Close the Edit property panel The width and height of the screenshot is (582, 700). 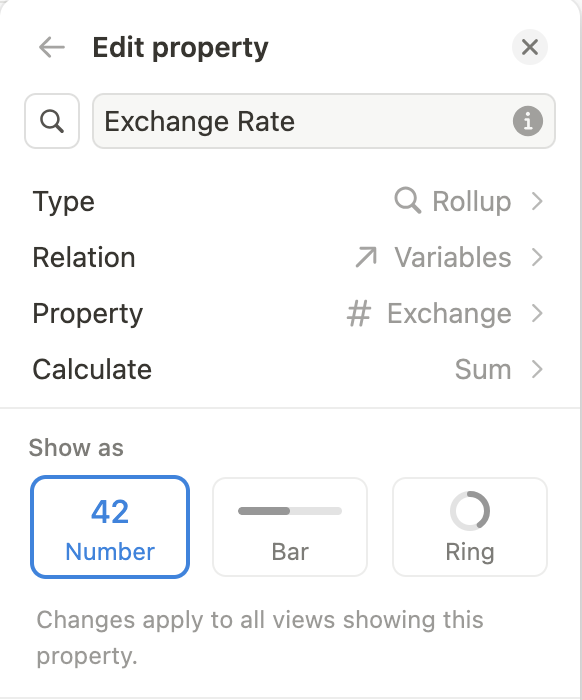point(530,47)
